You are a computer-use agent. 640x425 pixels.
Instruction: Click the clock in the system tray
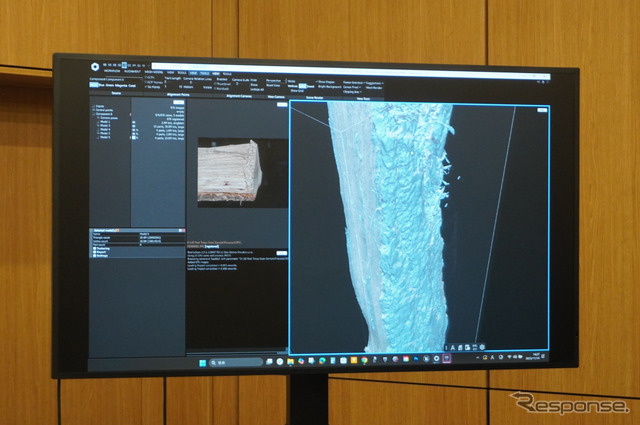[x=537, y=357]
